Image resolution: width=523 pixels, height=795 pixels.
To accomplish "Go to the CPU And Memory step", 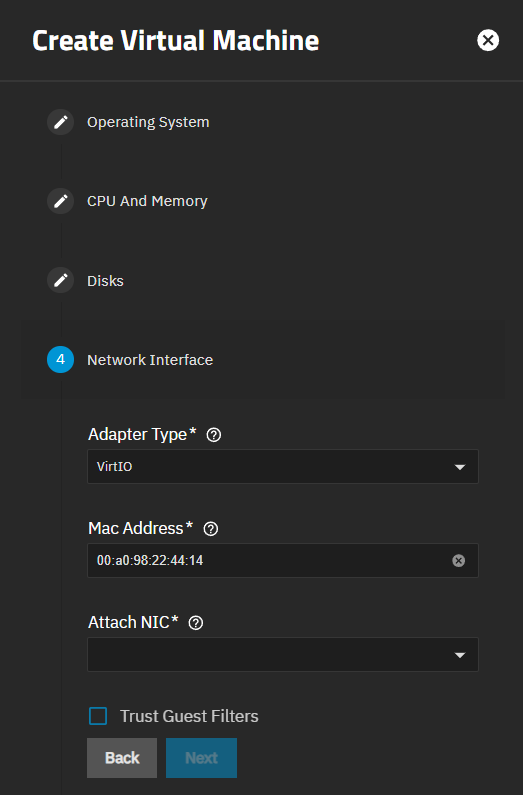I will (147, 201).
